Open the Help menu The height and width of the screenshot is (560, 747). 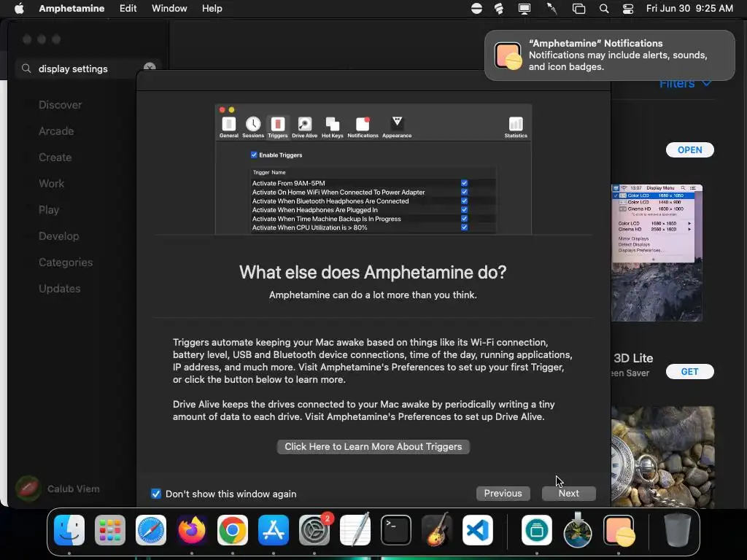tap(212, 9)
